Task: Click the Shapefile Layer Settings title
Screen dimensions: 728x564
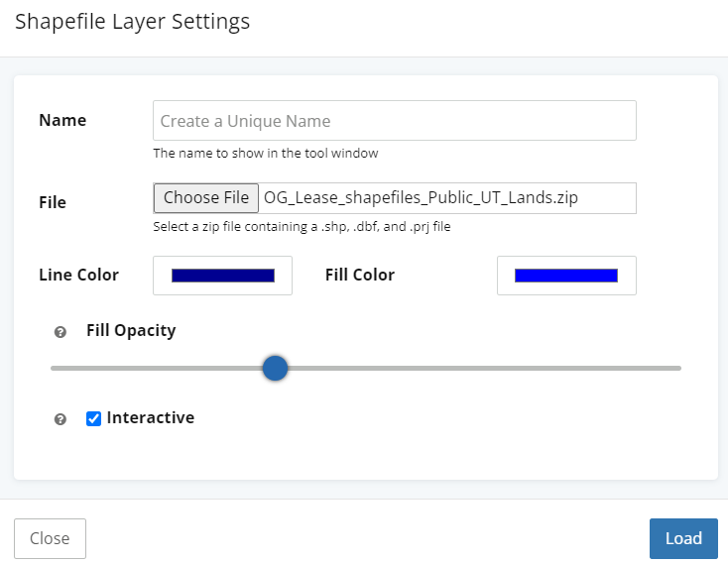Action: tap(132, 22)
